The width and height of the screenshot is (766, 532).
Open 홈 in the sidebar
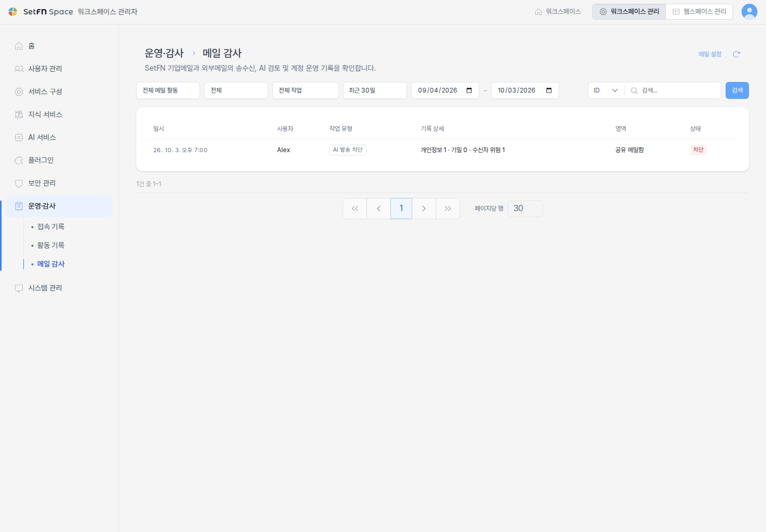coord(59,46)
